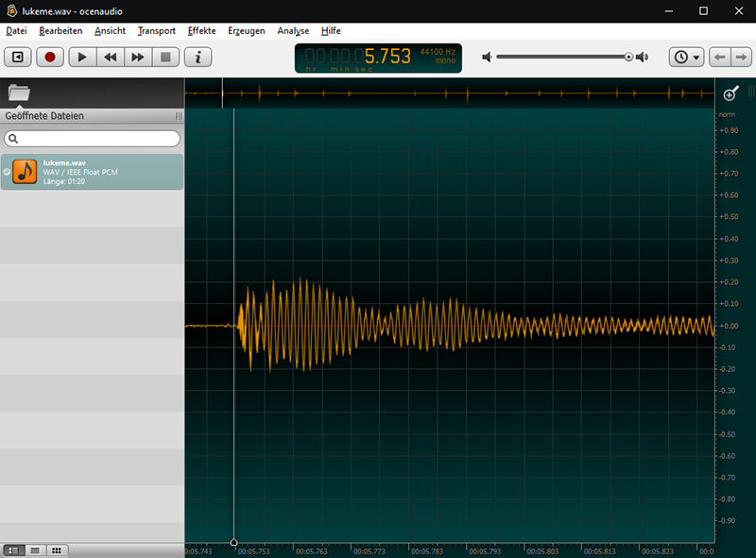This screenshot has height=558, width=756.
Task: Open the Transport menu
Action: [x=157, y=31]
